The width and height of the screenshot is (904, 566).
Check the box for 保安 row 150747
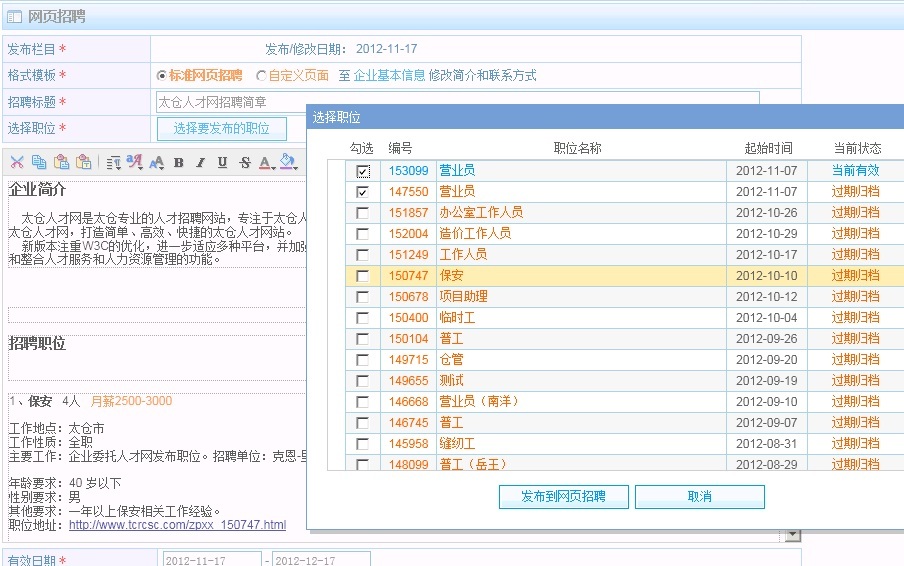[362, 276]
